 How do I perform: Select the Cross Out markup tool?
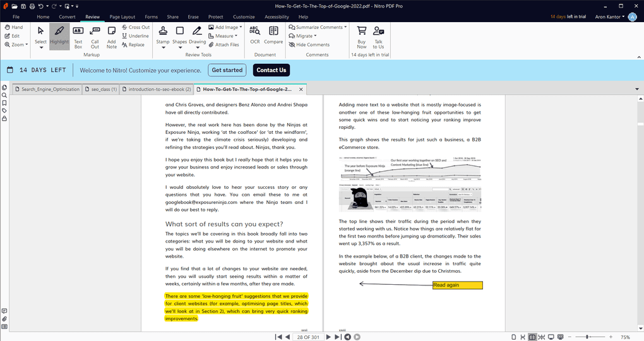tap(136, 27)
